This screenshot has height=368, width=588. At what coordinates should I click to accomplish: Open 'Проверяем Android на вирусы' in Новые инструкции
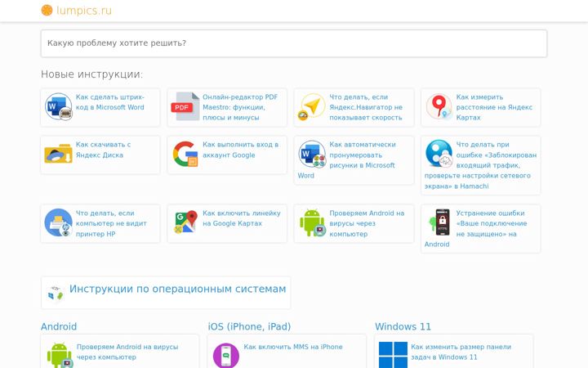[x=367, y=223]
